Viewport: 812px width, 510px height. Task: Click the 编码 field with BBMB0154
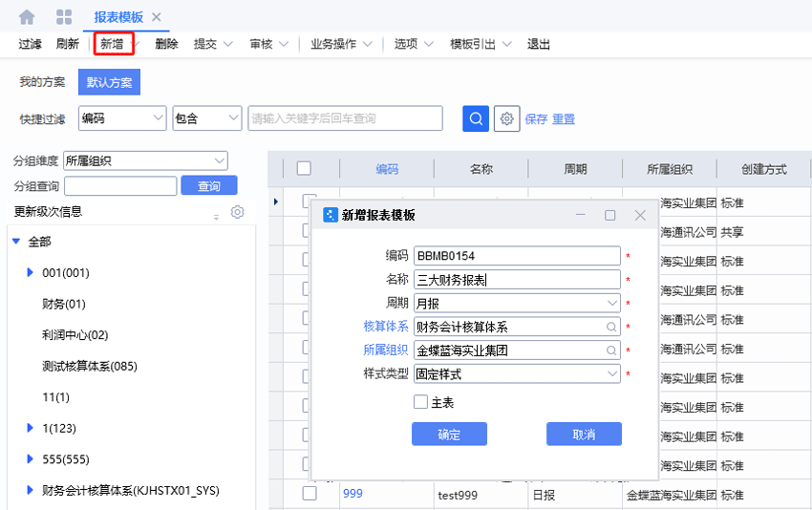pyautogui.click(x=517, y=256)
